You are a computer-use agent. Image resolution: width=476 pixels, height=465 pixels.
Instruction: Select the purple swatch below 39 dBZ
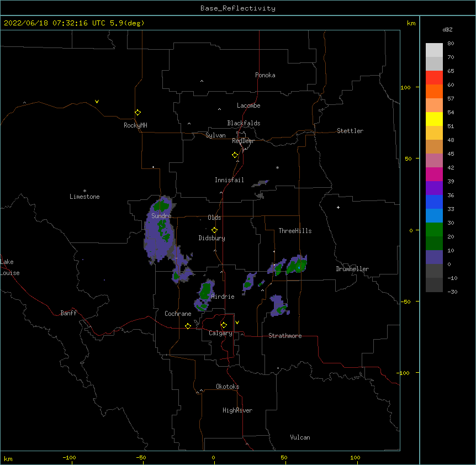434,188
